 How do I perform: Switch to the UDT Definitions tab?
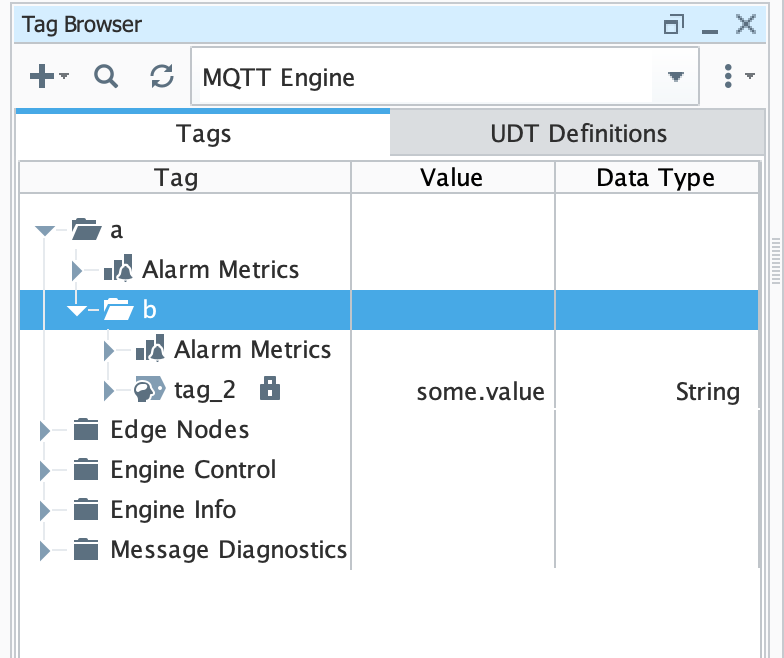point(578,133)
